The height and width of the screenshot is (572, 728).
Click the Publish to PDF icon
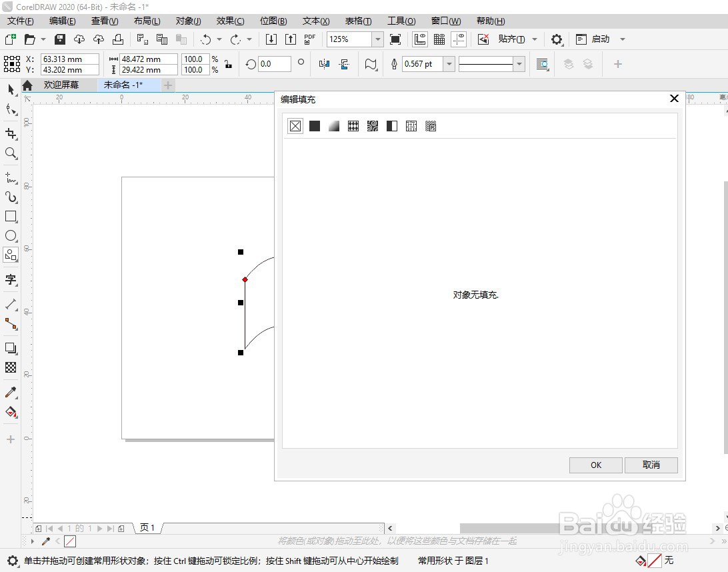310,39
